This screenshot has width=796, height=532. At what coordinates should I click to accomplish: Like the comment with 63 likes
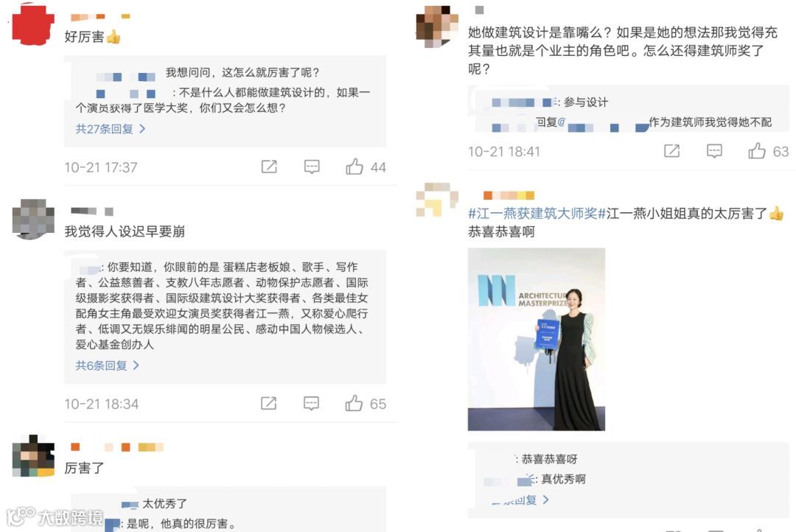point(756,151)
